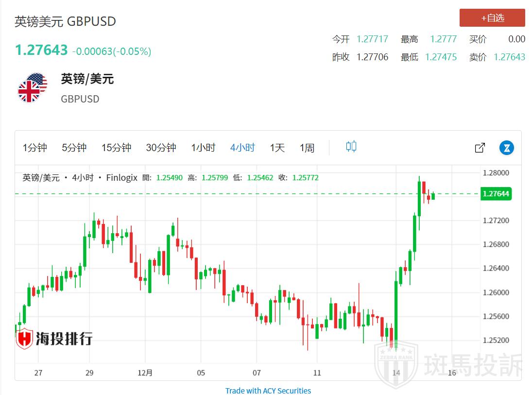Open the Trade with ACY Securities link
The height and width of the screenshot is (395, 532).
click(268, 391)
